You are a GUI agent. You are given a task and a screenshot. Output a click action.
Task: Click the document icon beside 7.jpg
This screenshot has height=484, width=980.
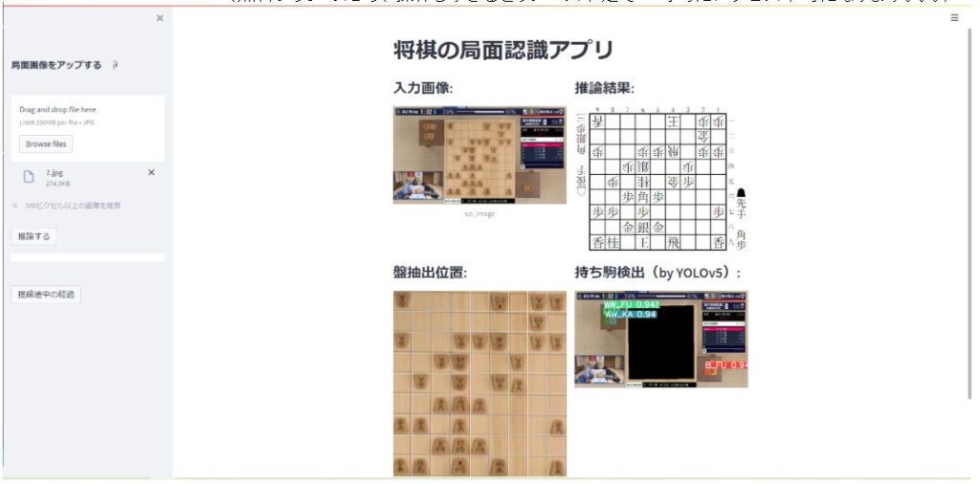(x=29, y=177)
